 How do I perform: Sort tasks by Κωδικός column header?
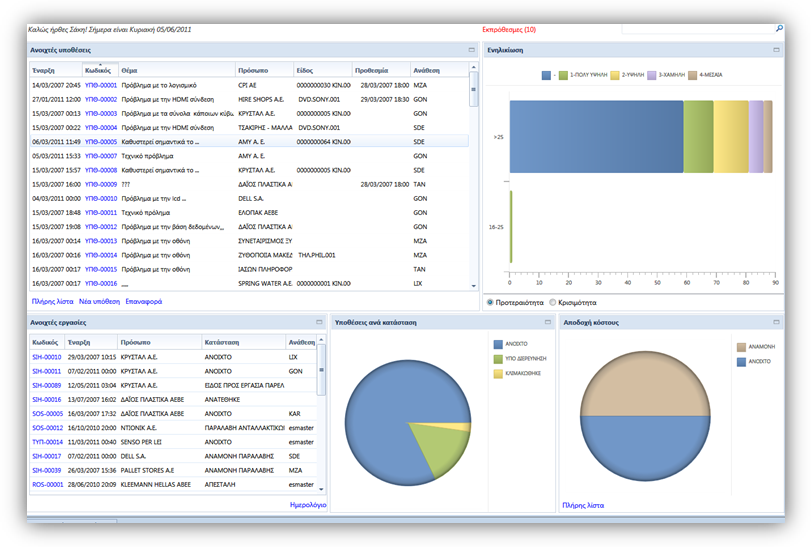(47, 342)
